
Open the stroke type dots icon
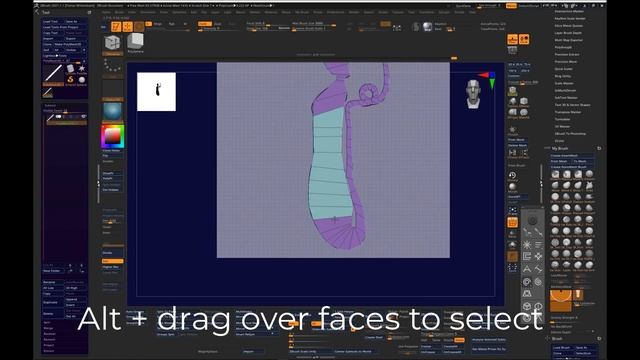tap(112, 67)
